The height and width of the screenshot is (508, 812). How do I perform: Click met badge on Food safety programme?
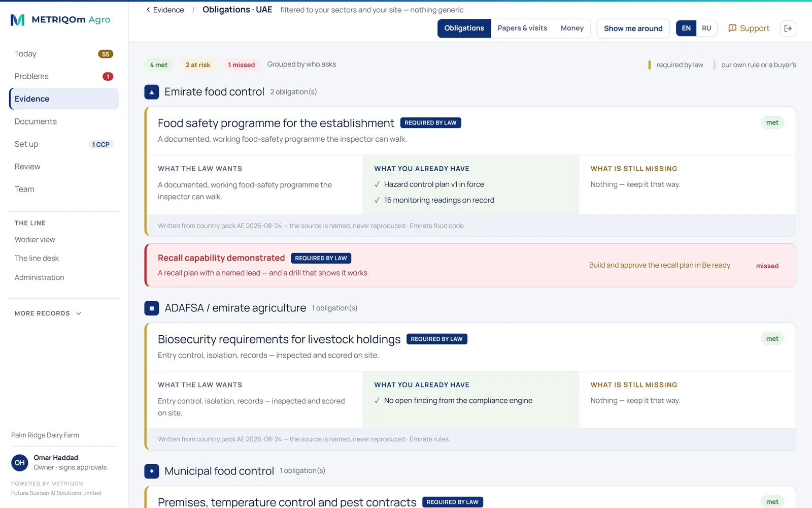[772, 122]
